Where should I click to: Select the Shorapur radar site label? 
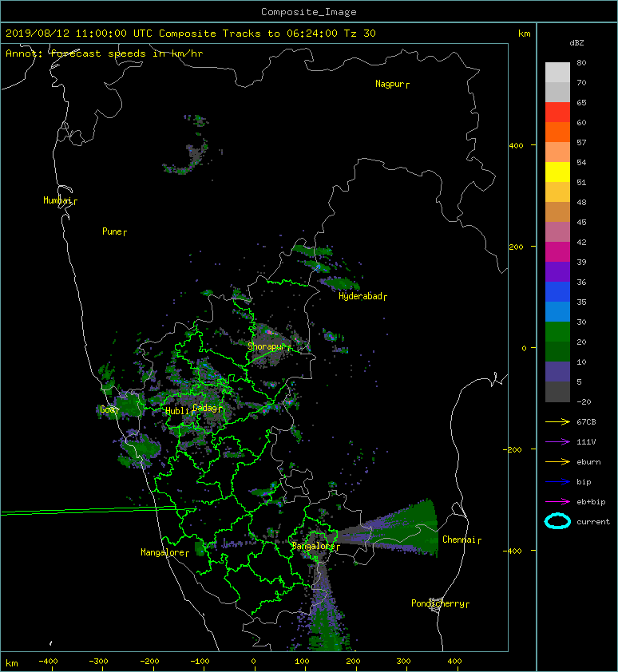tap(266, 346)
